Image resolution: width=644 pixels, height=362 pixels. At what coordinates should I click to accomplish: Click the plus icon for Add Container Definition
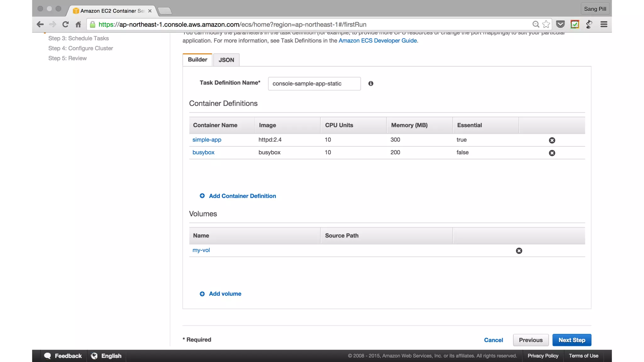click(x=202, y=196)
